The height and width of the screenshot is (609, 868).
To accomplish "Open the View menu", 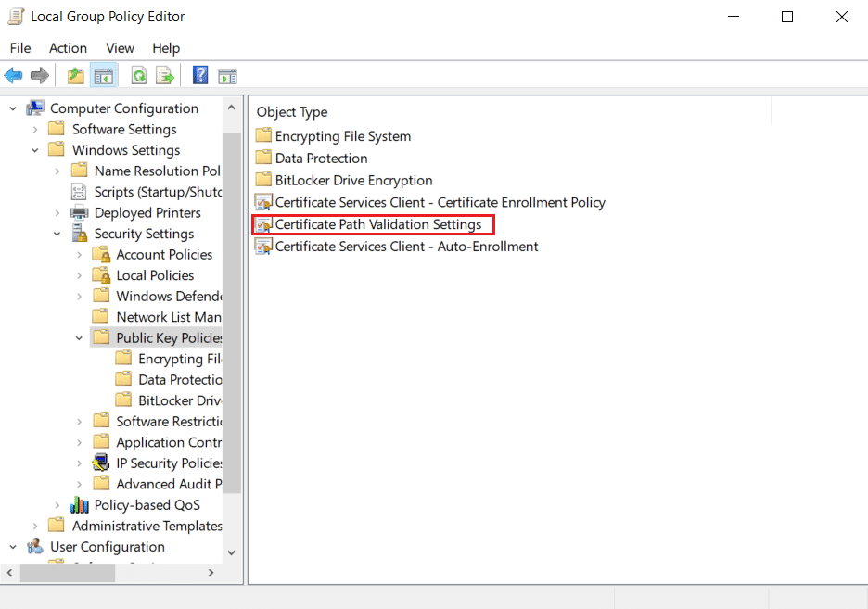I will point(120,47).
